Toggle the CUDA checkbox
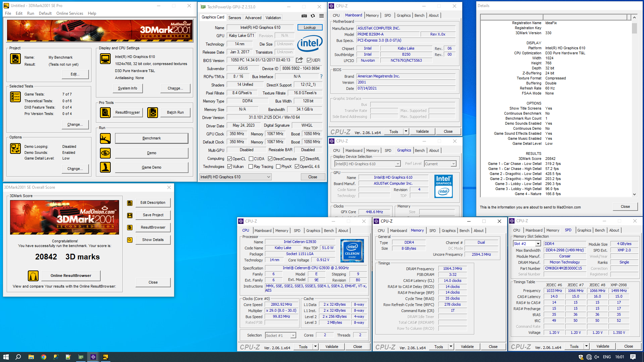 [251, 159]
